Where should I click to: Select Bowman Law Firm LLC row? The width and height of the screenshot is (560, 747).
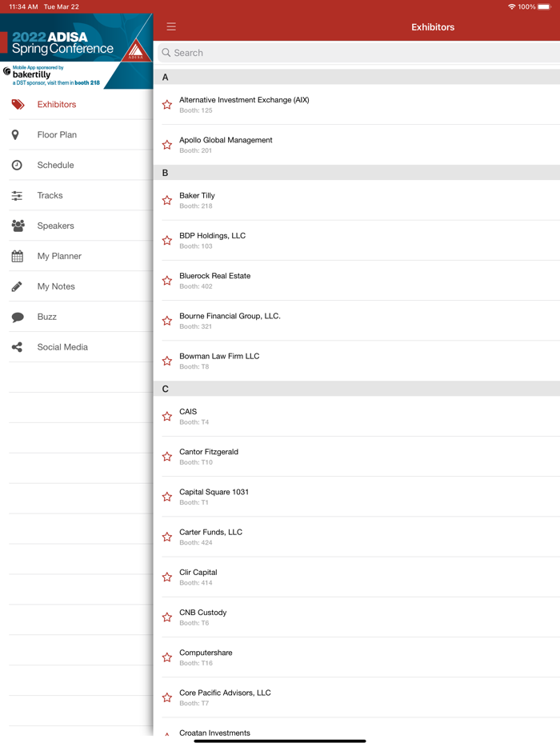pyautogui.click(x=357, y=361)
